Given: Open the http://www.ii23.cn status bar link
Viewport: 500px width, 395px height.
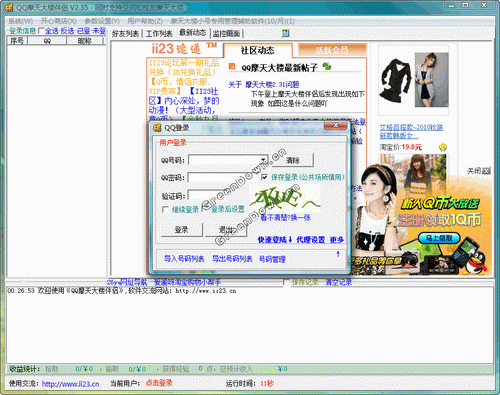Looking at the screenshot, I should click(x=70, y=384).
